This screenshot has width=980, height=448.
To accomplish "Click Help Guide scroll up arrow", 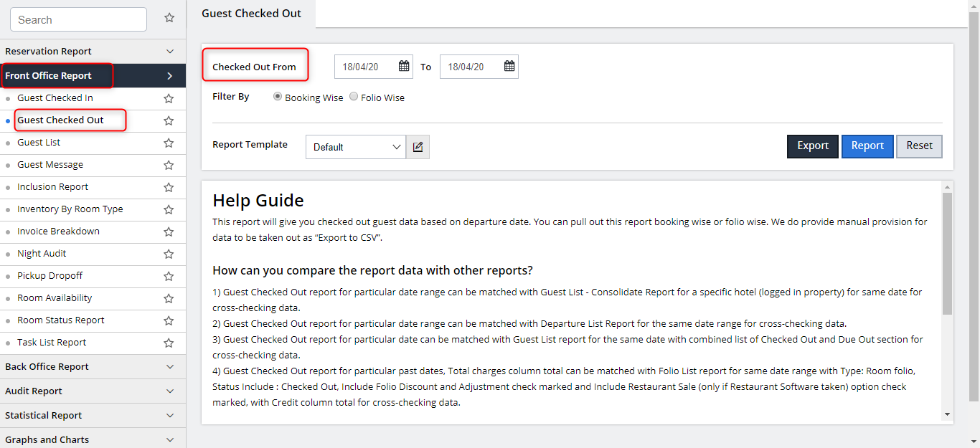I will [947, 186].
